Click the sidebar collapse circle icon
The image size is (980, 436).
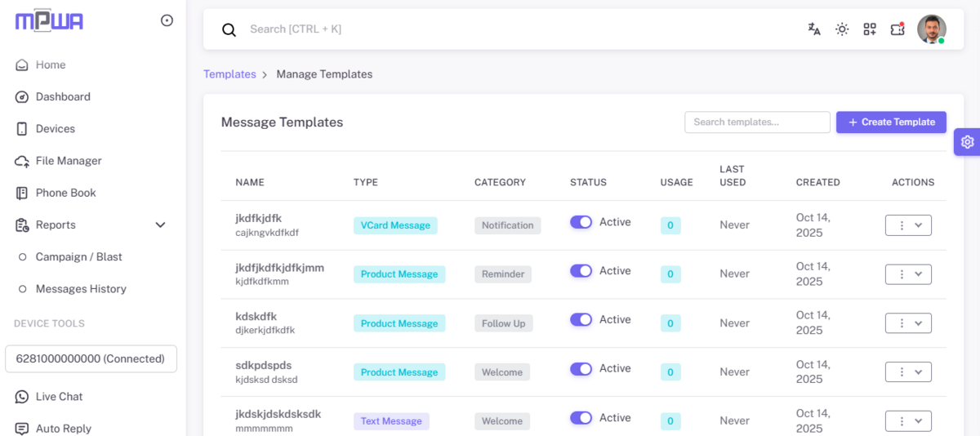tap(167, 20)
